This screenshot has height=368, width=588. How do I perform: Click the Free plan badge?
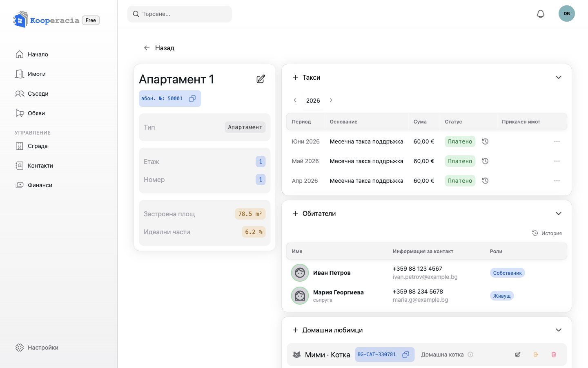click(x=91, y=20)
